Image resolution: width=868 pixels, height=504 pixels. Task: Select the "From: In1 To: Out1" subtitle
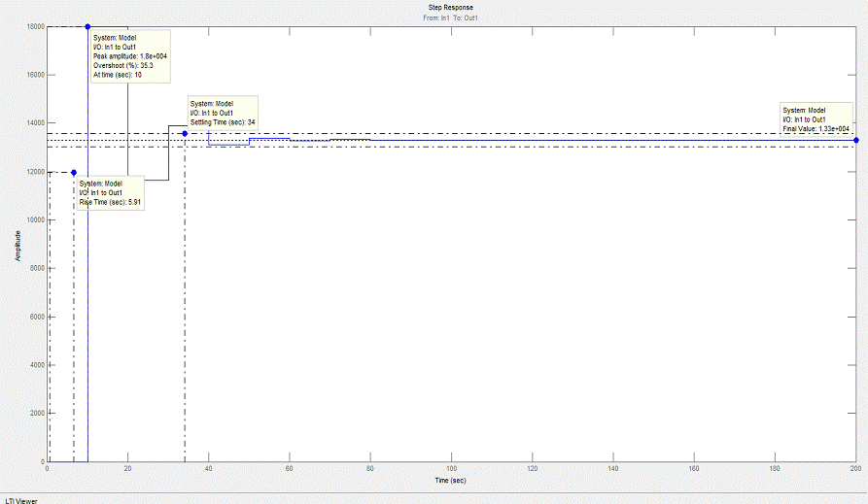[x=450, y=17]
